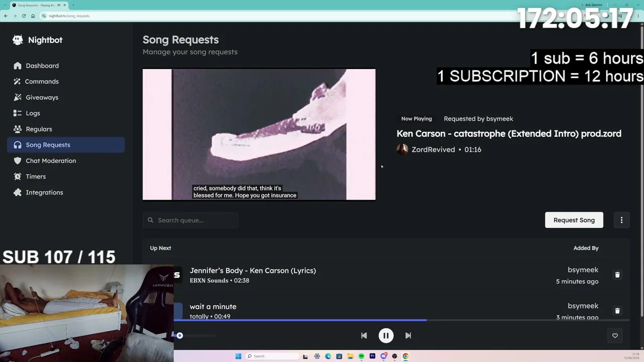This screenshot has height=362, width=644.
Task: Switch to OBS Studio in the taskbar
Action: [394, 356]
